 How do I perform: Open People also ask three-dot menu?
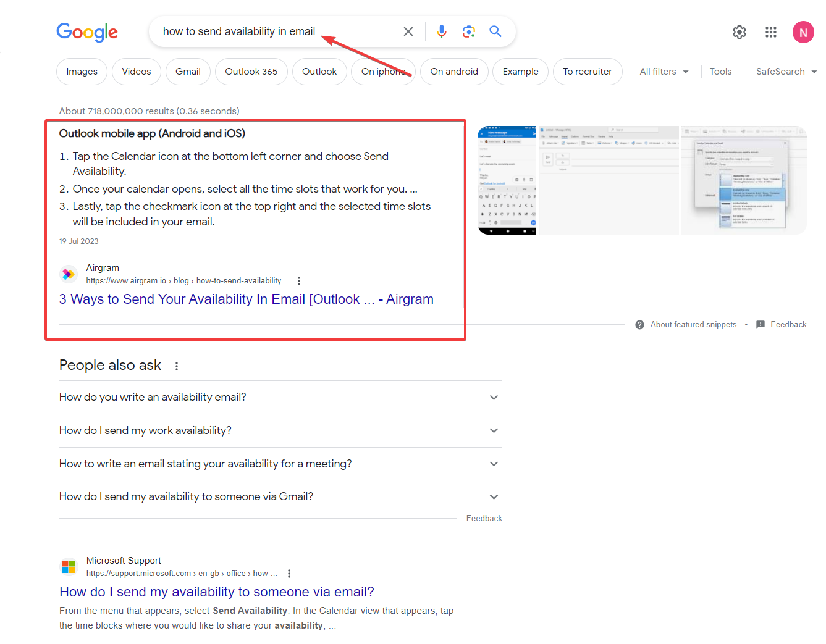[177, 366]
